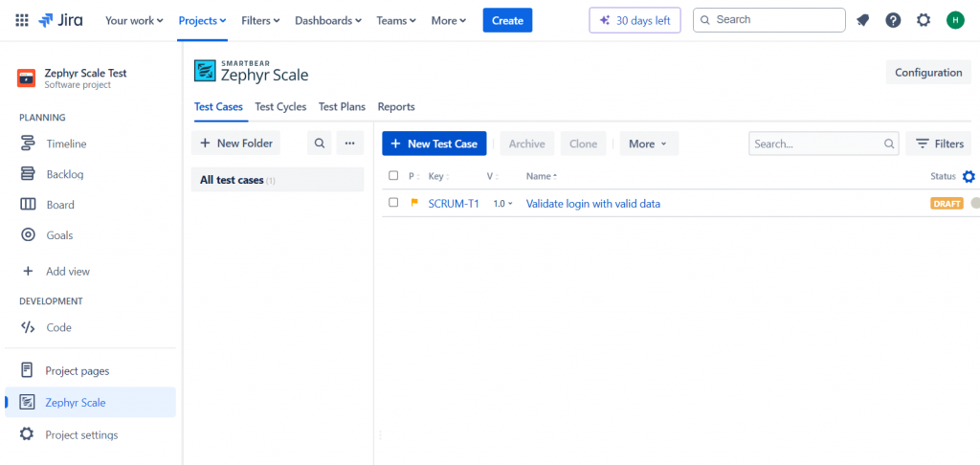Click the Zephyr Scale Test project icon

[26, 78]
